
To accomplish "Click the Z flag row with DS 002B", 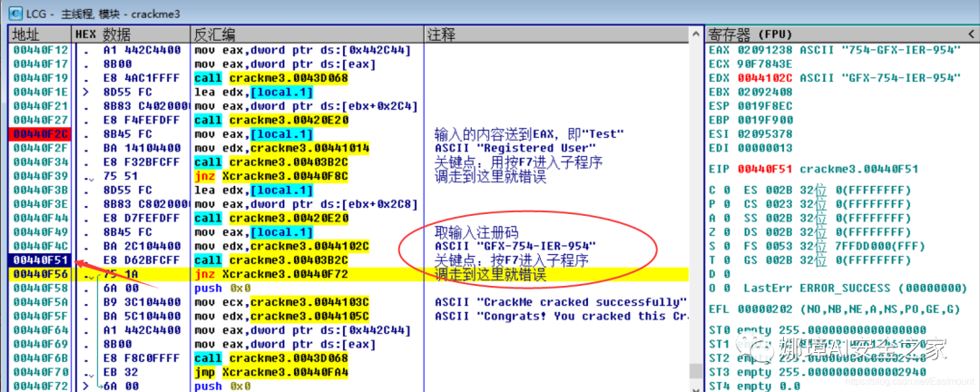I will 809,232.
